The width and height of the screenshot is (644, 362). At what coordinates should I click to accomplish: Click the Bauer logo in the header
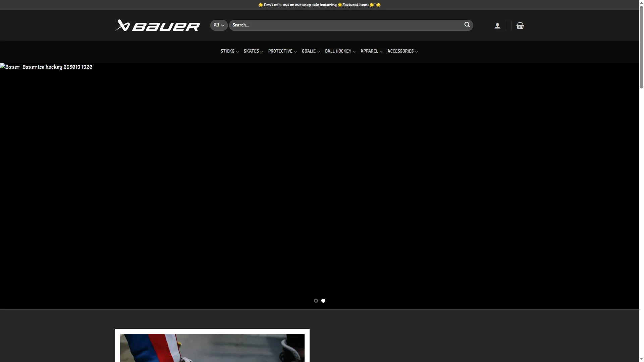pyautogui.click(x=157, y=25)
